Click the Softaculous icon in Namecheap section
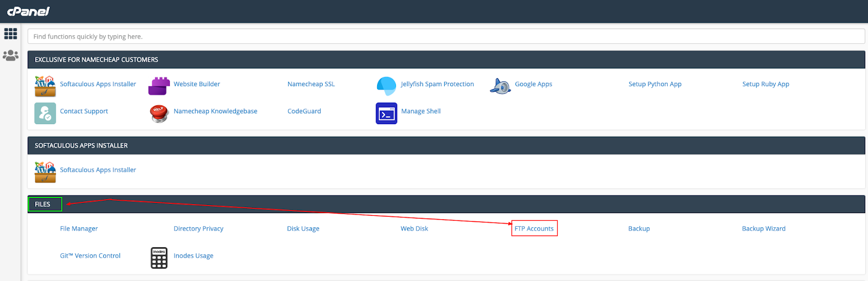The width and height of the screenshot is (868, 281). (x=45, y=86)
